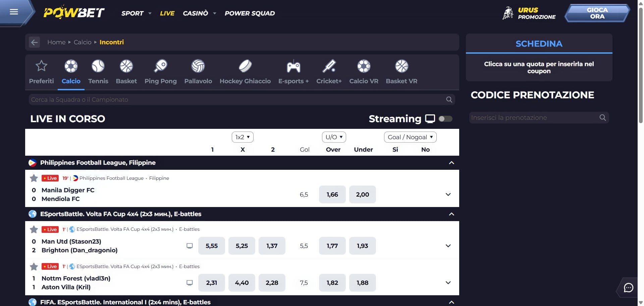
Task: Open the live chat bubble
Action: [x=629, y=288]
